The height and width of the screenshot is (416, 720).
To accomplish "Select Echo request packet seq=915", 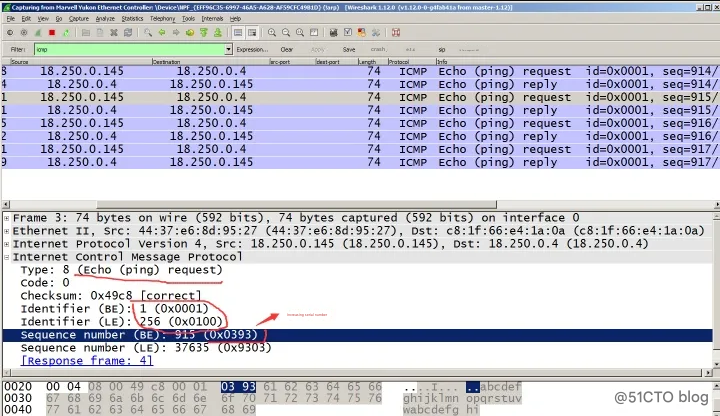I will click(360, 97).
